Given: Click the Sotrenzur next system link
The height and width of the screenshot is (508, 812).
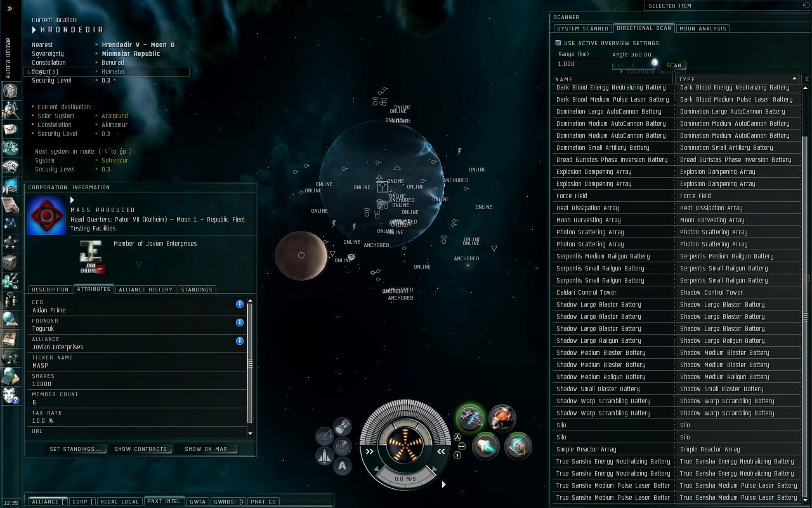Looking at the screenshot, I should click(x=115, y=161).
